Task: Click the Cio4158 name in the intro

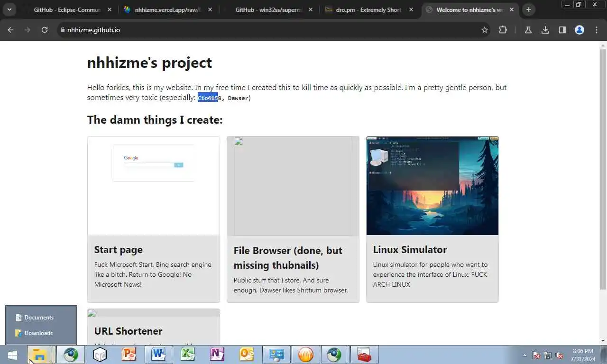Action: [210, 98]
